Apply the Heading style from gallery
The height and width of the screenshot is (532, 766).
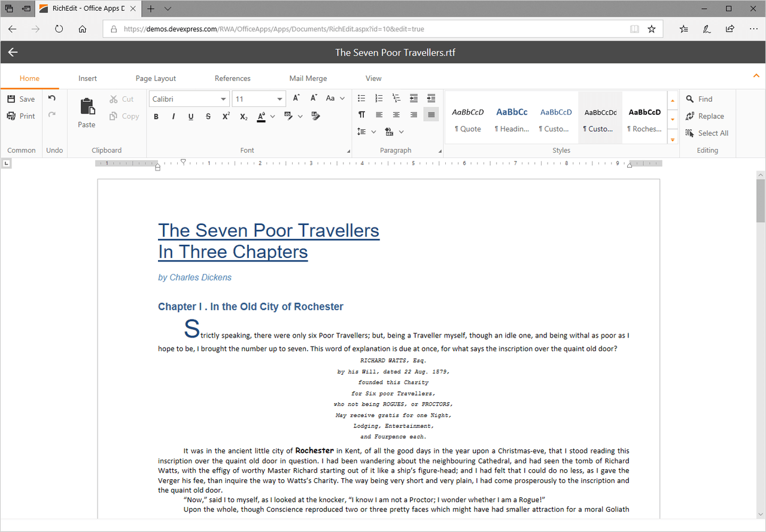512,118
